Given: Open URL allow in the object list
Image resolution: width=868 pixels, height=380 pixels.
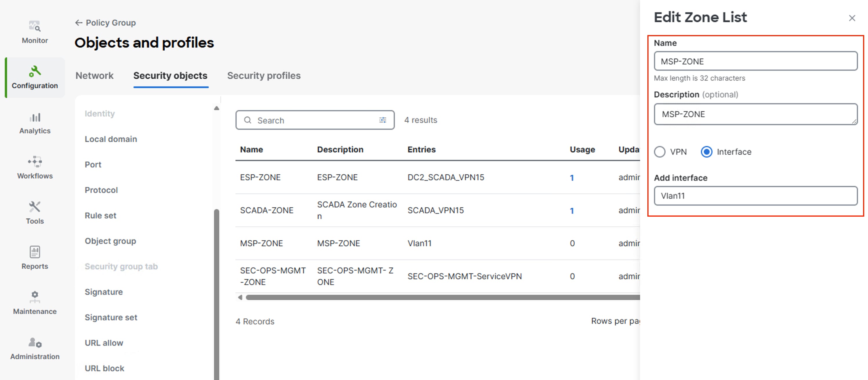Looking at the screenshot, I should pyautogui.click(x=104, y=343).
